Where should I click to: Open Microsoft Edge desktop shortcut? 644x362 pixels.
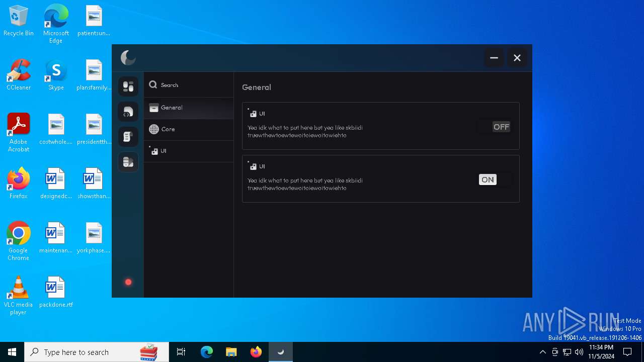click(56, 24)
